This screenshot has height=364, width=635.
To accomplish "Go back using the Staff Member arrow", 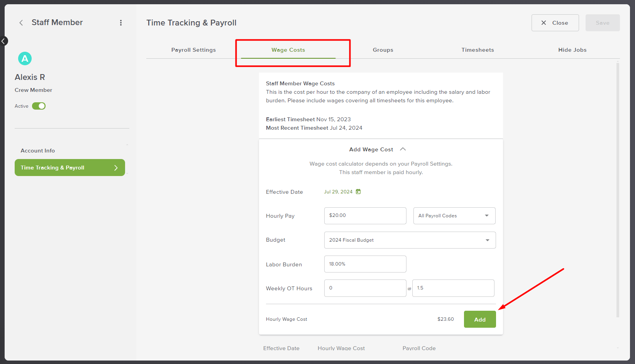I will [x=21, y=23].
